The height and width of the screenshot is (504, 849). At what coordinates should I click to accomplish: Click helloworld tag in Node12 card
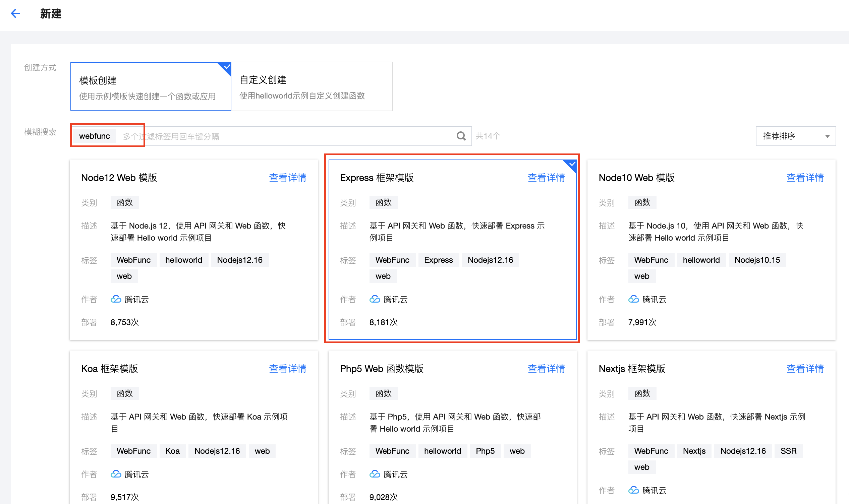[x=183, y=260]
